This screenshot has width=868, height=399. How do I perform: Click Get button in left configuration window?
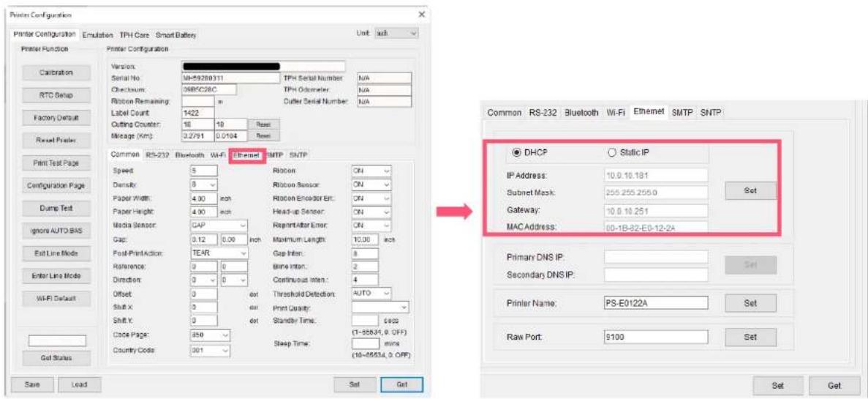pyautogui.click(x=402, y=384)
